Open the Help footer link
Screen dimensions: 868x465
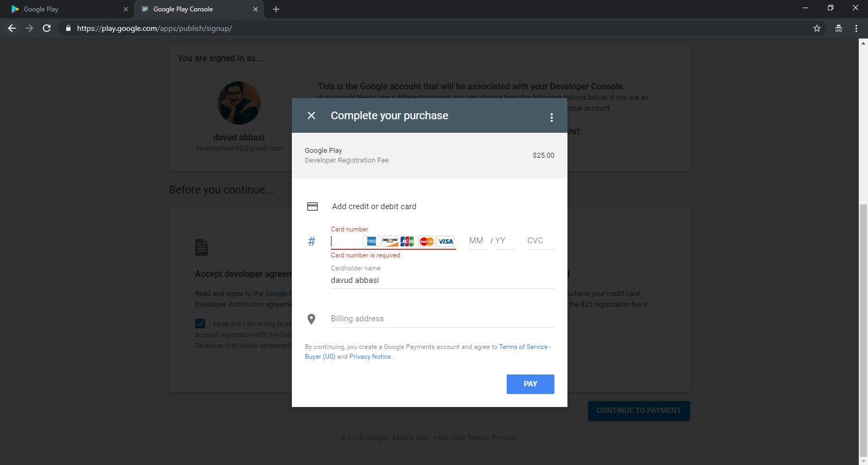tap(441, 438)
